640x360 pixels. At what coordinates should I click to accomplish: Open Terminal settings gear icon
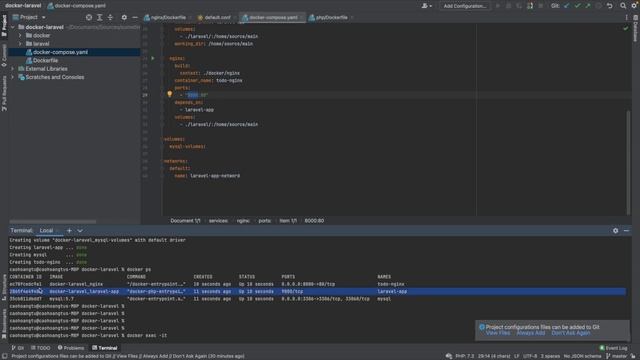point(616,231)
